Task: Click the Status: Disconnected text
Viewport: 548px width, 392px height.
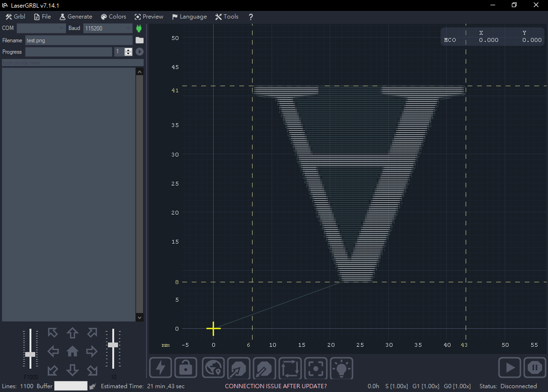Action: tap(508, 386)
